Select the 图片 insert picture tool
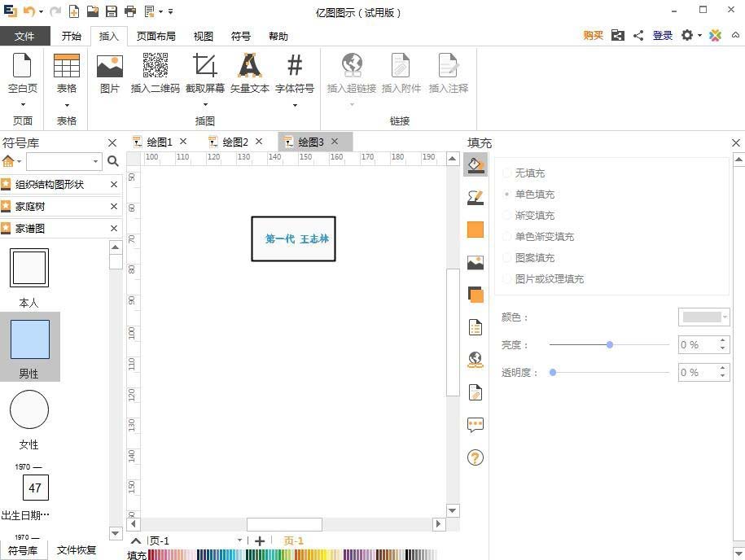 coord(109,73)
